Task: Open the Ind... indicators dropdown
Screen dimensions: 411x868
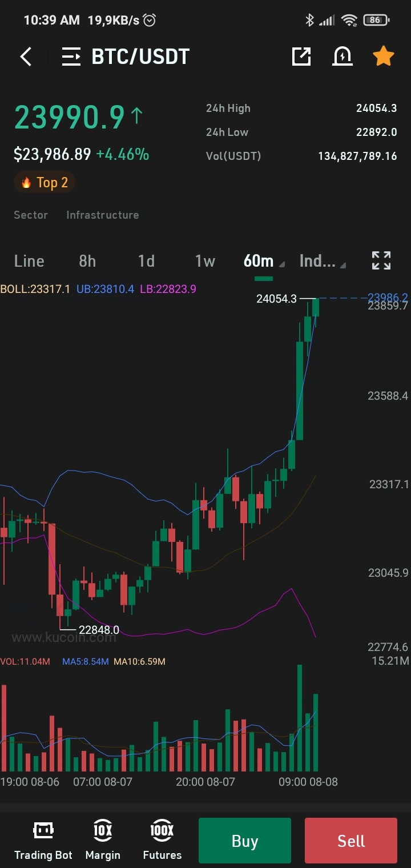Action: (323, 261)
